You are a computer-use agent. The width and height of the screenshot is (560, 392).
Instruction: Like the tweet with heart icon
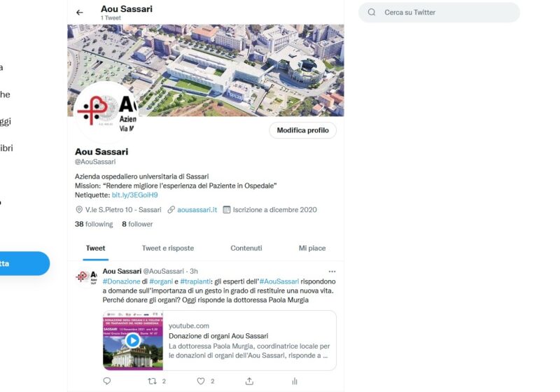pos(201,381)
